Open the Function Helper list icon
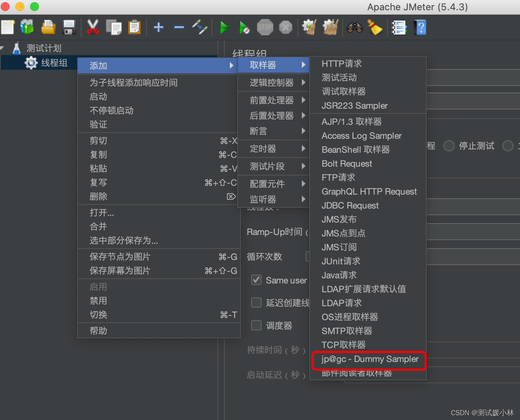The height and width of the screenshot is (420, 520). click(x=399, y=28)
